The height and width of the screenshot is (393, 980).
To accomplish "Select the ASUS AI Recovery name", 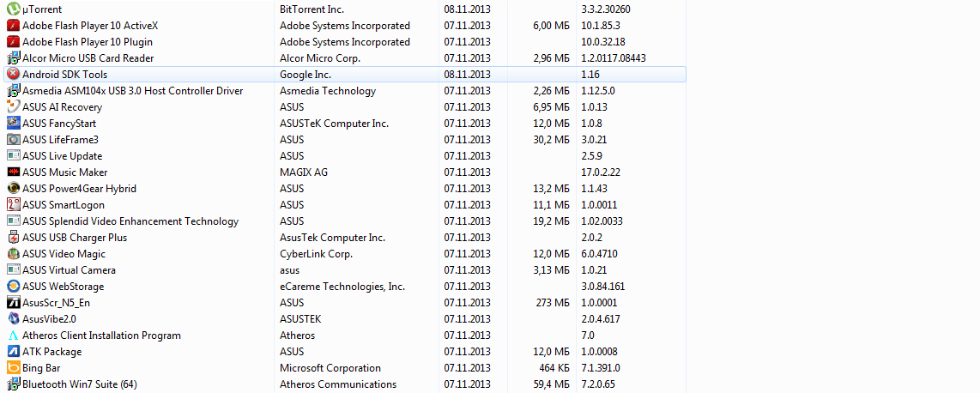I will coord(62,107).
